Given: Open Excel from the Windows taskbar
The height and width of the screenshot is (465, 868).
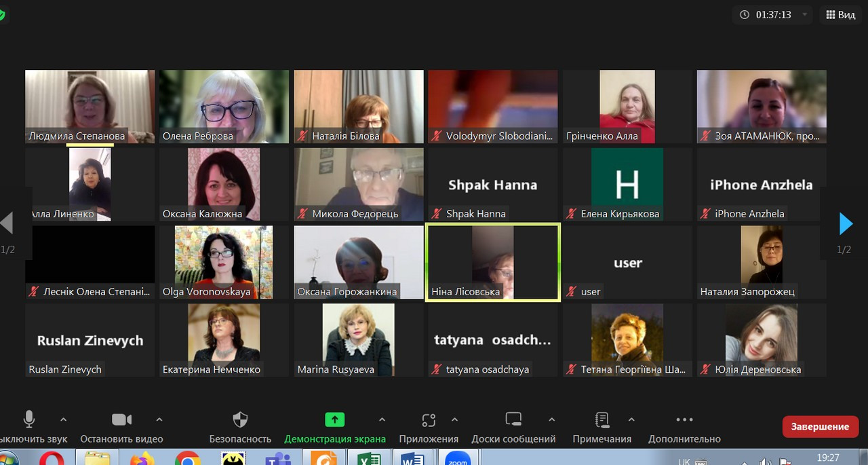Looking at the screenshot, I should tap(367, 460).
